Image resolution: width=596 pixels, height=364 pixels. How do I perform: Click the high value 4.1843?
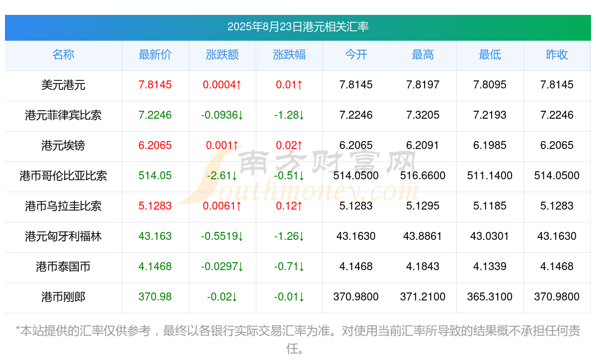(423, 267)
